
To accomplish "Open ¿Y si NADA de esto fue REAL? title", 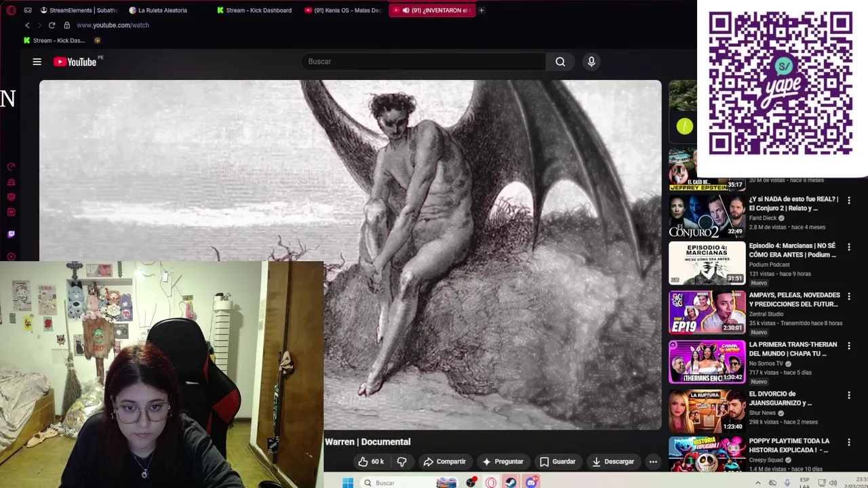I will tap(793, 203).
